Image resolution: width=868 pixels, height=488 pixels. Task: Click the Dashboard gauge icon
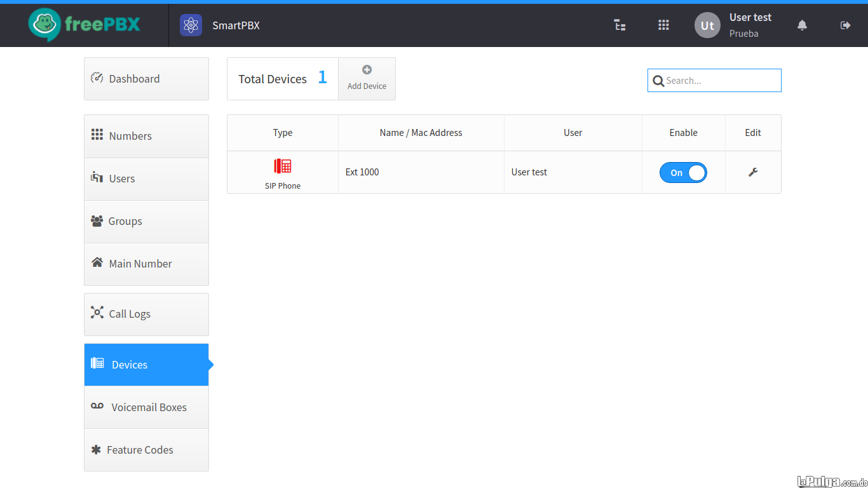97,78
